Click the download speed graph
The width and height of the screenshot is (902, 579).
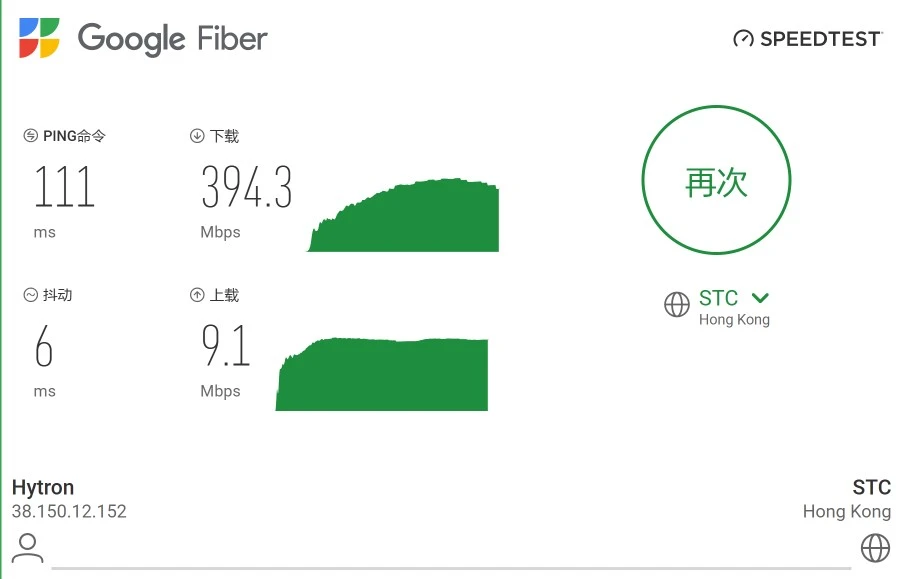coord(403,216)
